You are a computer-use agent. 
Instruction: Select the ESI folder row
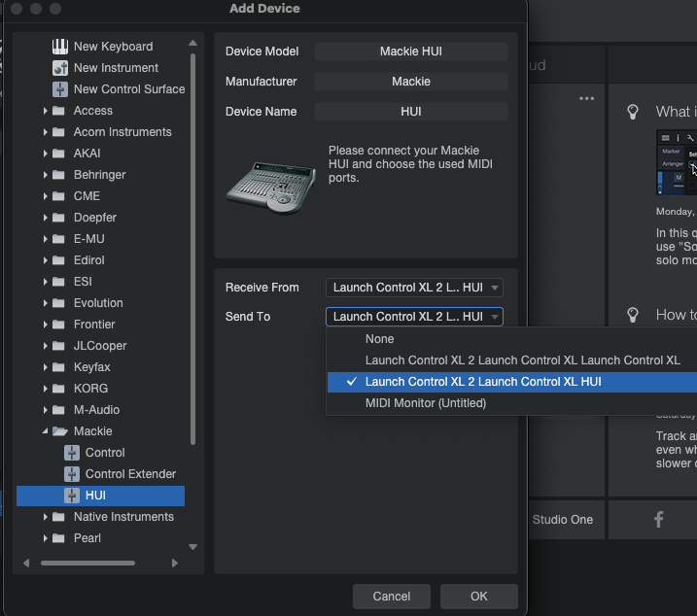coord(100,282)
